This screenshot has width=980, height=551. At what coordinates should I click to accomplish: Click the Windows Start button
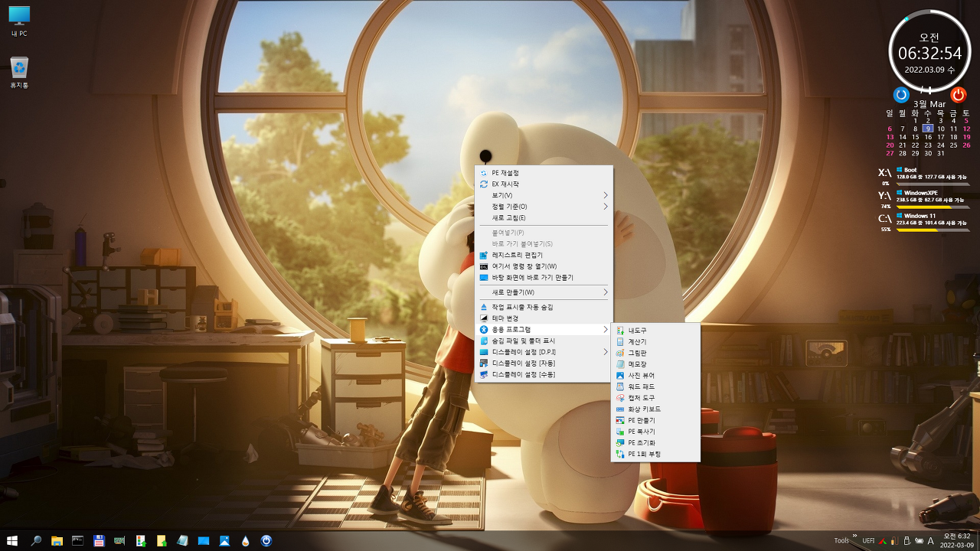pyautogui.click(x=12, y=540)
